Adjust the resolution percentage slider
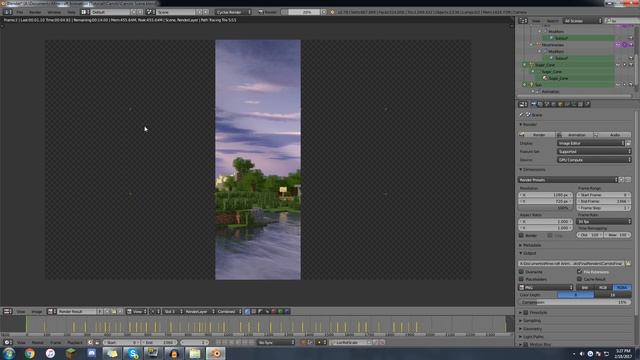 [546, 208]
